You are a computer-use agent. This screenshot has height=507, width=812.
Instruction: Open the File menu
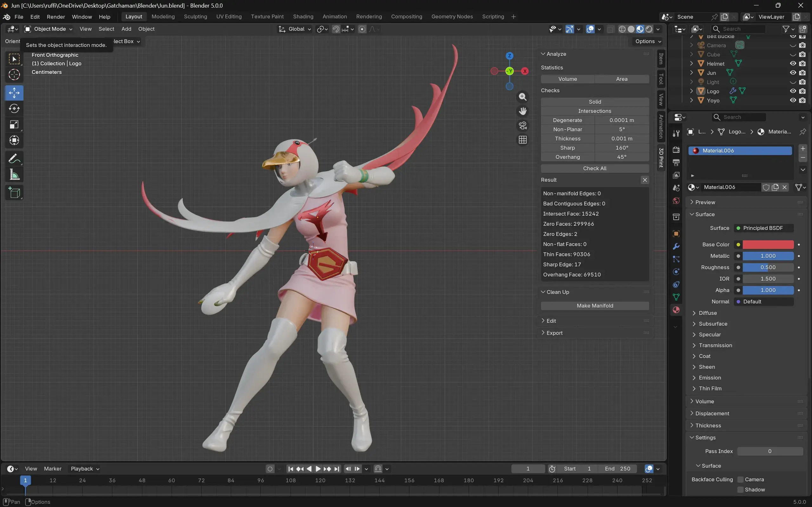(x=19, y=17)
